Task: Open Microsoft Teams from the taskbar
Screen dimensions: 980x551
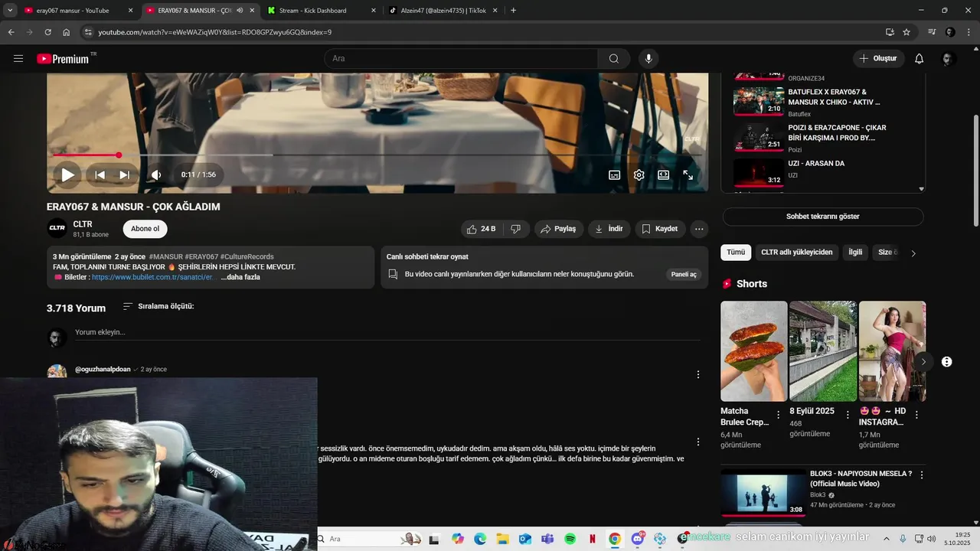Action: point(547,539)
